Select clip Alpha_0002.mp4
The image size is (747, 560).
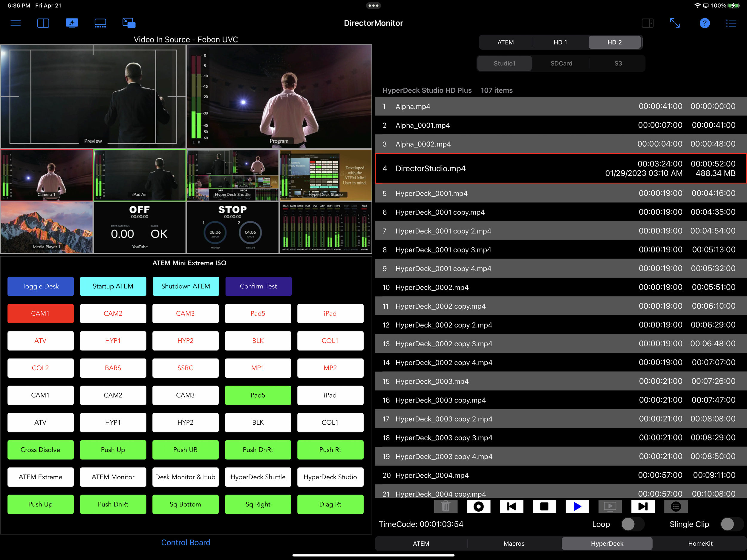tap(561, 144)
